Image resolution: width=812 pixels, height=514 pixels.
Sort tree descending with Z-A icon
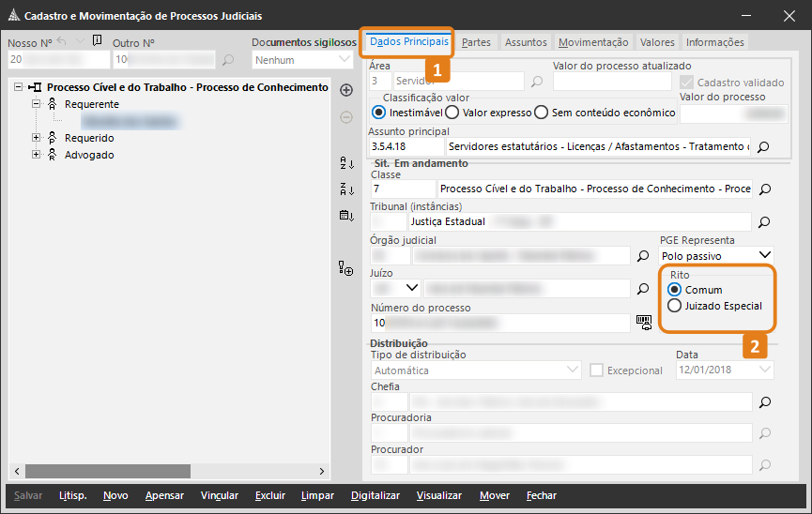pyautogui.click(x=346, y=189)
